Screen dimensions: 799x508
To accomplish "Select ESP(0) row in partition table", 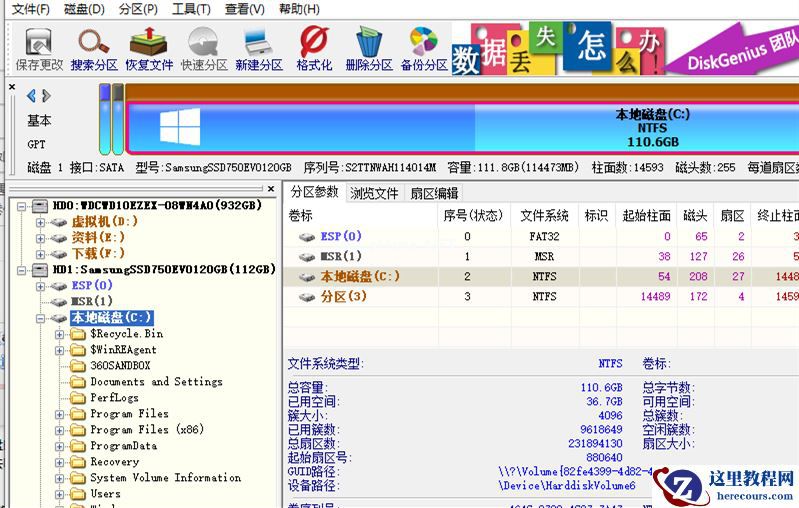I will [x=541, y=236].
